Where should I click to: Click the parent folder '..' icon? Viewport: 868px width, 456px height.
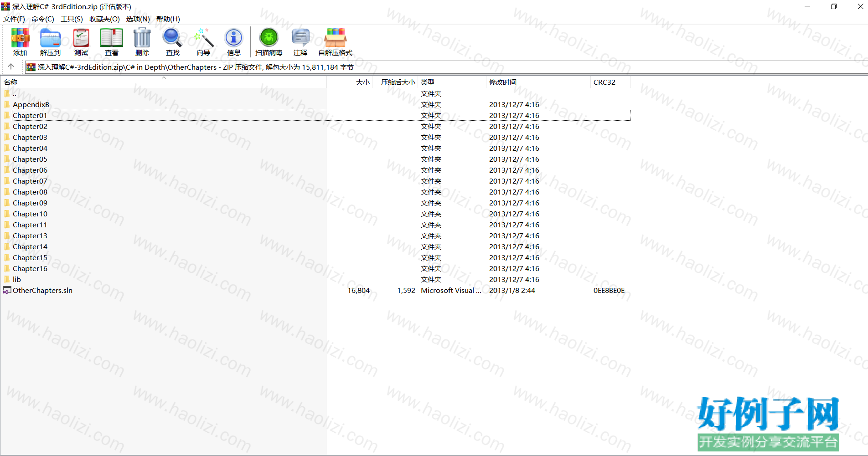(7, 93)
